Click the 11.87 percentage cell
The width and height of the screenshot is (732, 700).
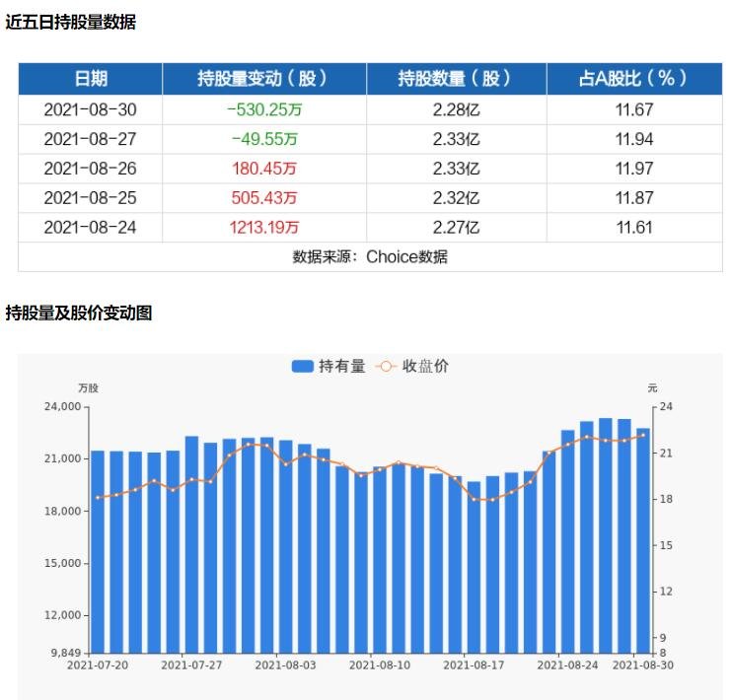(x=634, y=198)
